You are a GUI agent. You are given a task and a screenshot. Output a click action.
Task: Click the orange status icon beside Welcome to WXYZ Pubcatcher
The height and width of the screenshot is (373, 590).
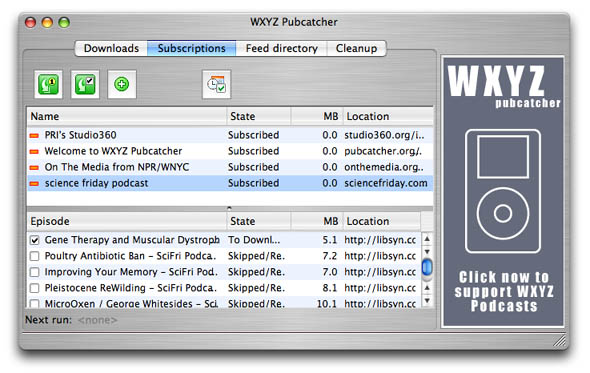click(x=34, y=152)
